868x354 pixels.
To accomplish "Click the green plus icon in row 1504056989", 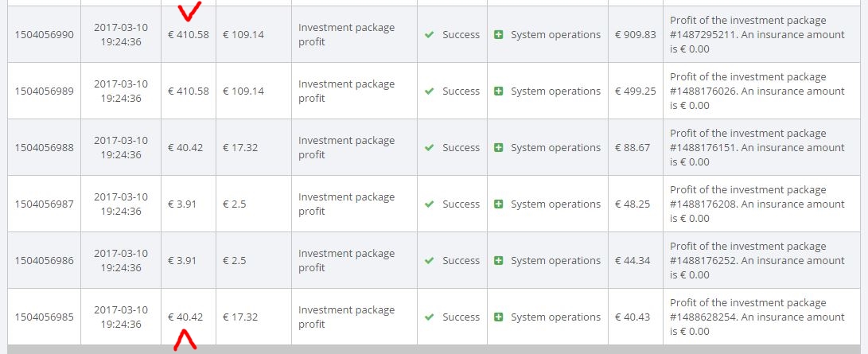I will click(x=499, y=91).
